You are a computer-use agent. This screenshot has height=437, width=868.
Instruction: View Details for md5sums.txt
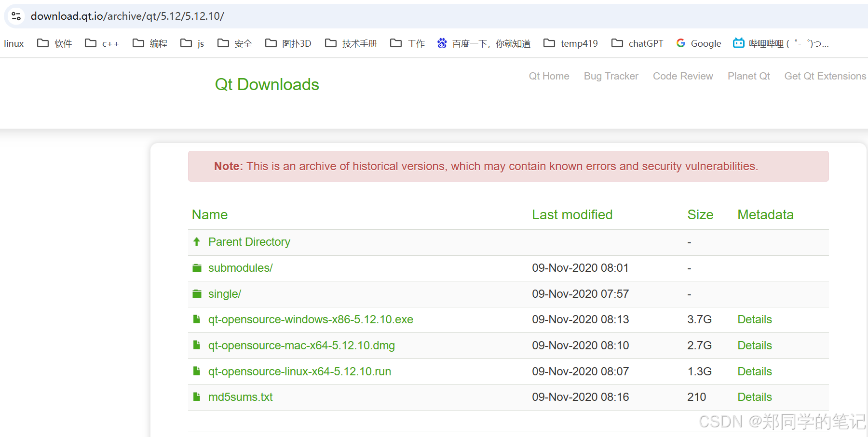[755, 397]
